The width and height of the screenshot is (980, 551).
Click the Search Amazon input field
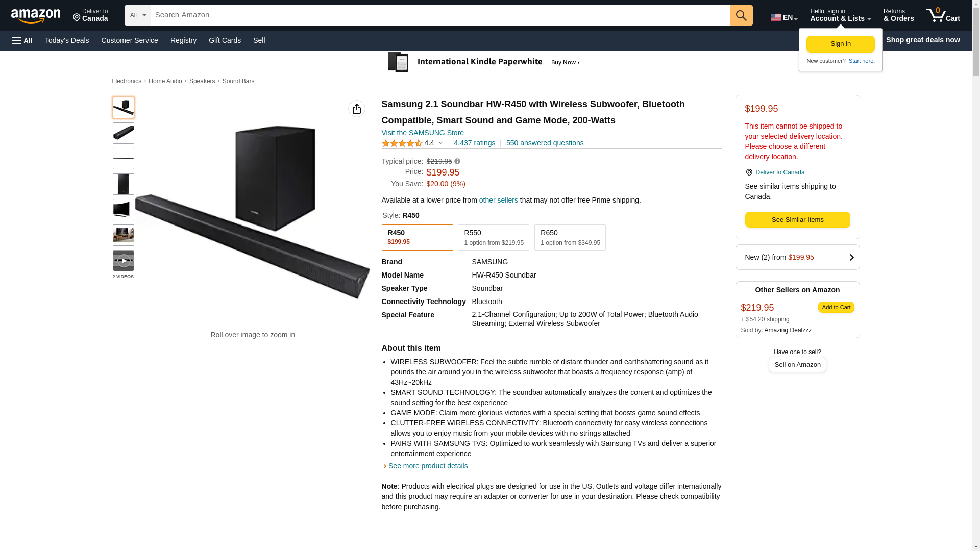(x=440, y=15)
